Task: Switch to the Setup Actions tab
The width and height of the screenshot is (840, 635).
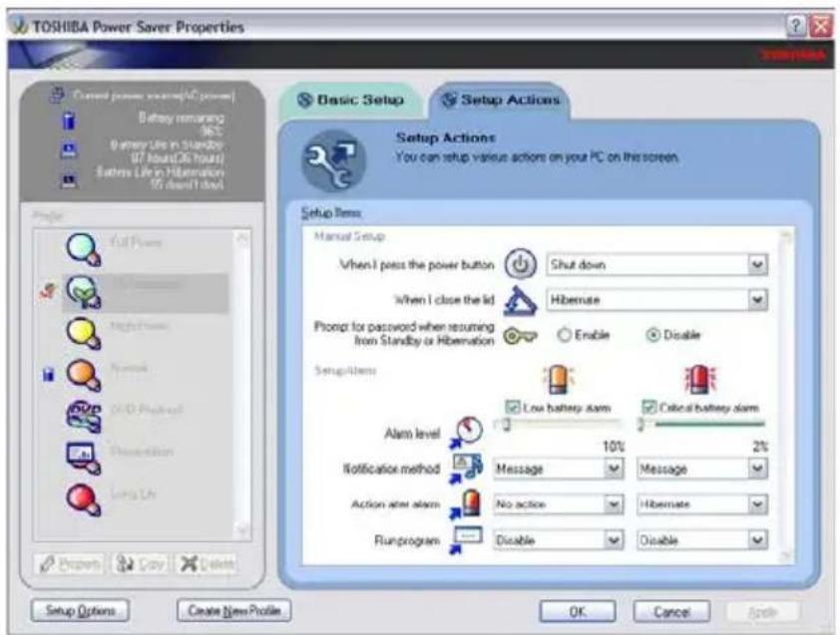Action: (x=501, y=100)
